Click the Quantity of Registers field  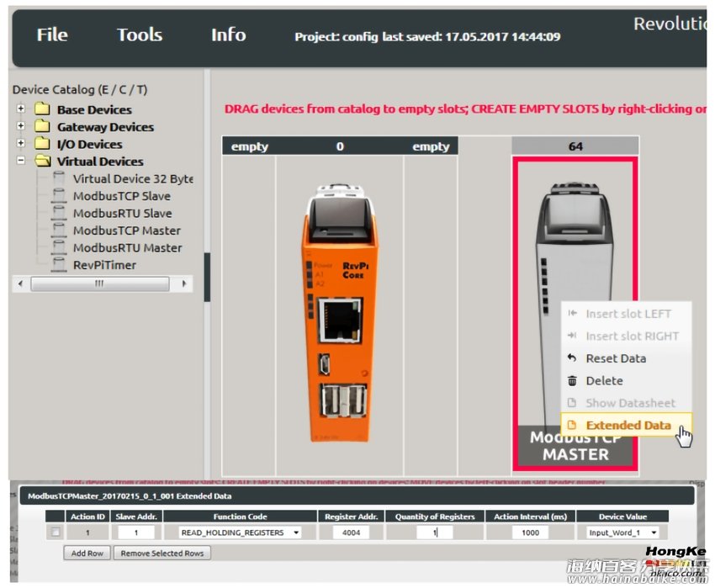[x=435, y=532]
